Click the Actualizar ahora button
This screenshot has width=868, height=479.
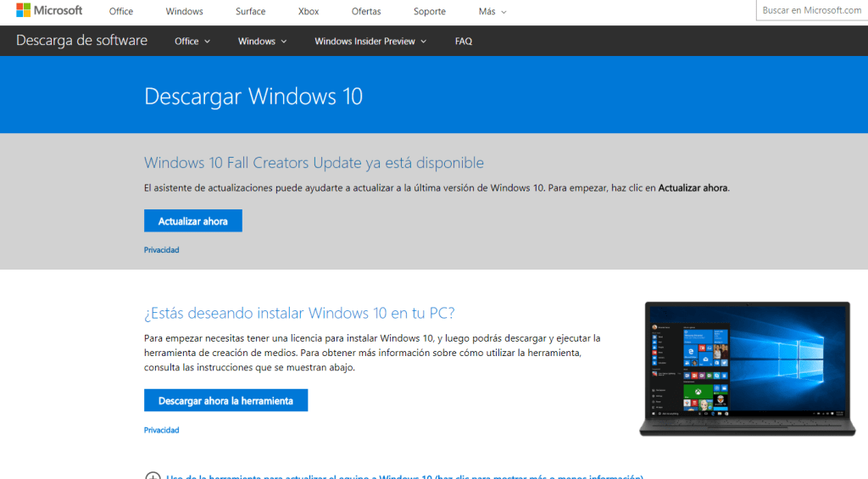coord(192,220)
